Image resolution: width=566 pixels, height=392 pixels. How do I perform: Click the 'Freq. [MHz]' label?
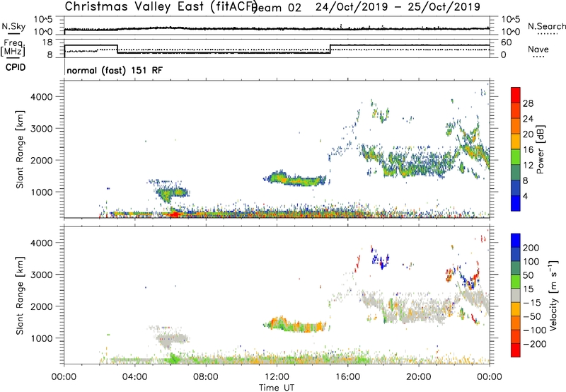coord(13,47)
